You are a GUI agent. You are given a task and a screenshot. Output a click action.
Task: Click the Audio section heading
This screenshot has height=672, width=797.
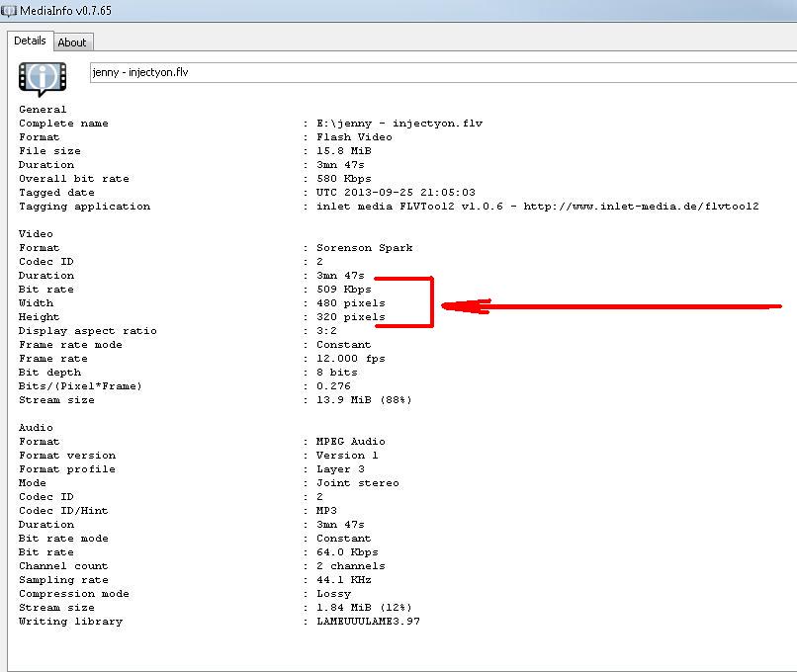click(36, 428)
